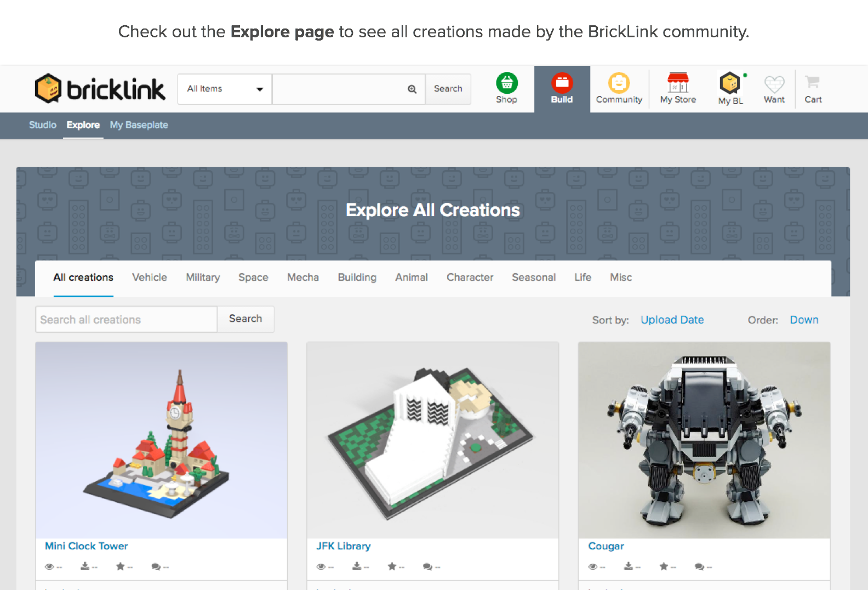
Task: Click the top header Search button
Action: coord(448,89)
